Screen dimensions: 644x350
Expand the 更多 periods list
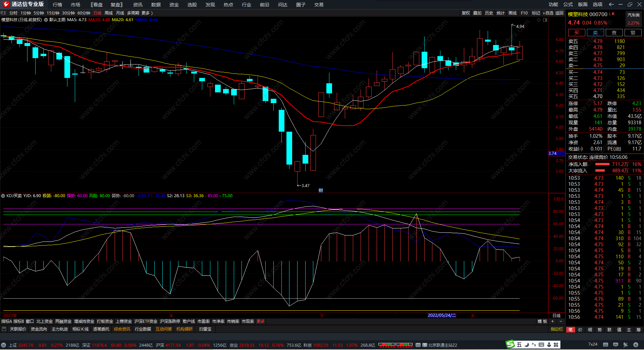tap(147, 13)
